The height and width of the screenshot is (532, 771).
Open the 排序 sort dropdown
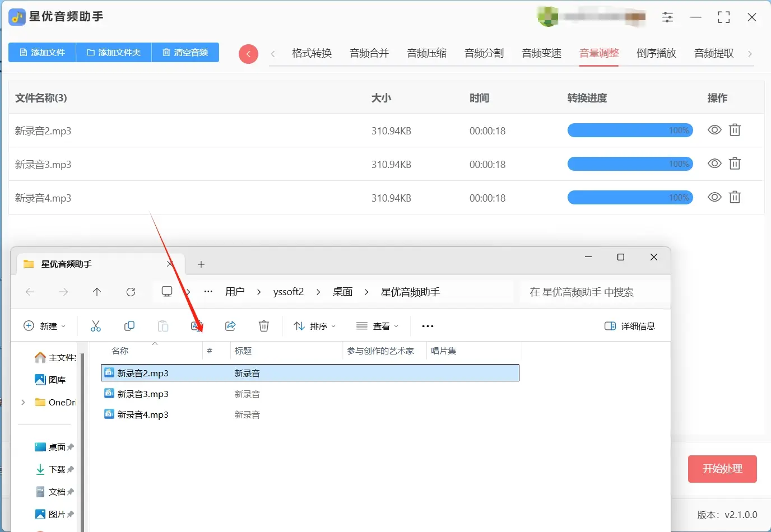[x=314, y=325]
